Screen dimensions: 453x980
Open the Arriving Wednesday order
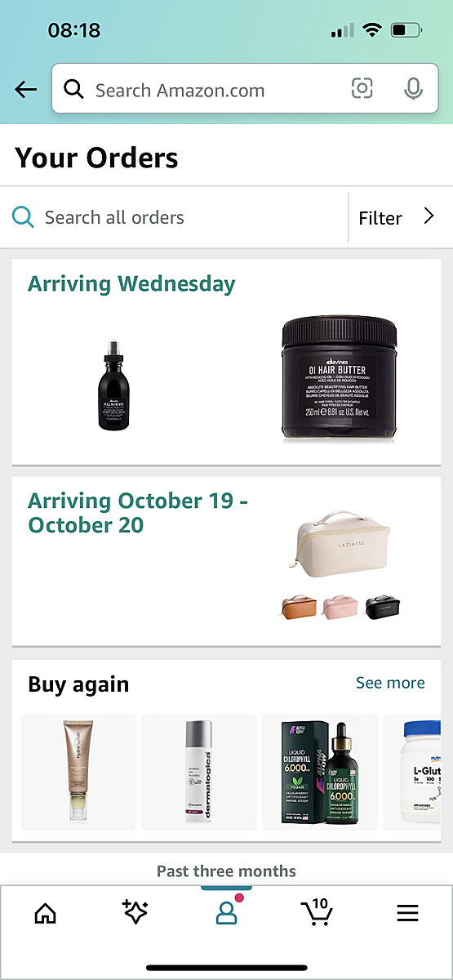(226, 362)
